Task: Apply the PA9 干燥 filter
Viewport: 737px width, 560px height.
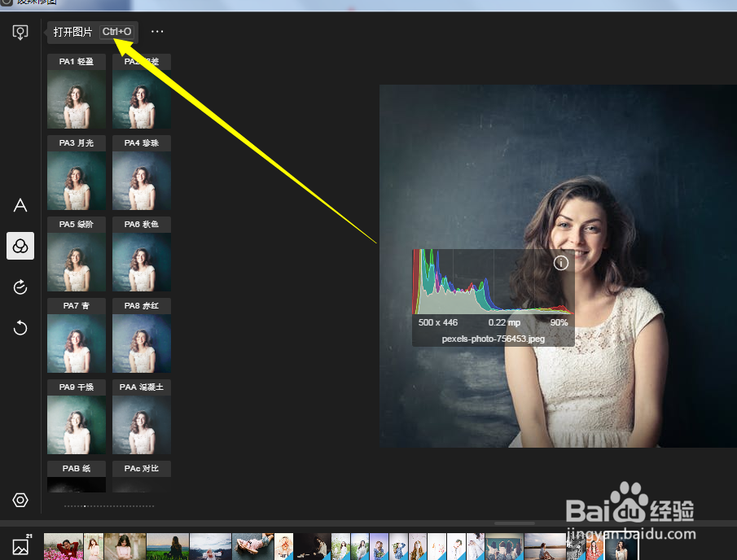Action: pos(77,417)
